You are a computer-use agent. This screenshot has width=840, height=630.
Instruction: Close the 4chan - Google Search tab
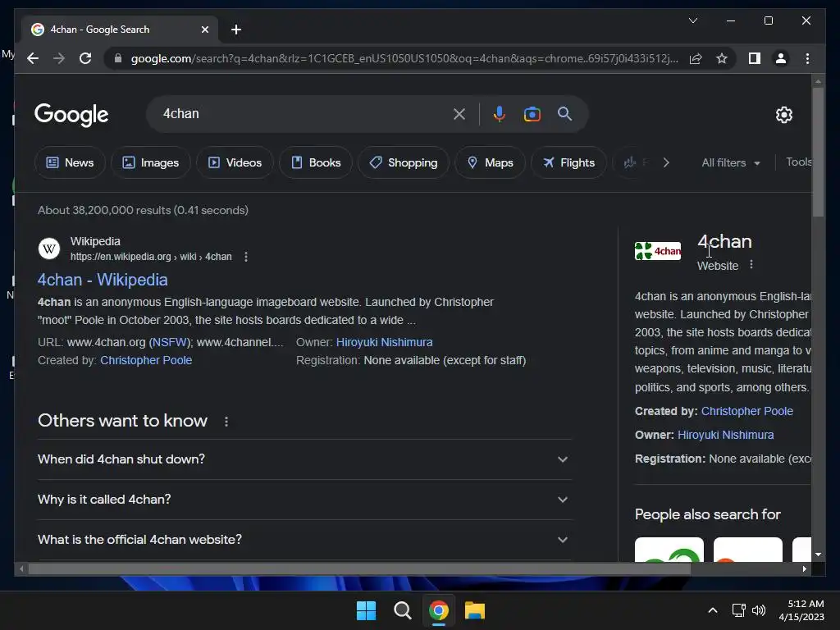204,30
